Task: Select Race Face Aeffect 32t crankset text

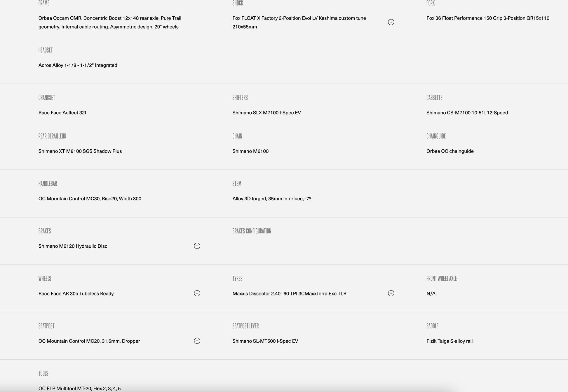Action: [x=62, y=113]
